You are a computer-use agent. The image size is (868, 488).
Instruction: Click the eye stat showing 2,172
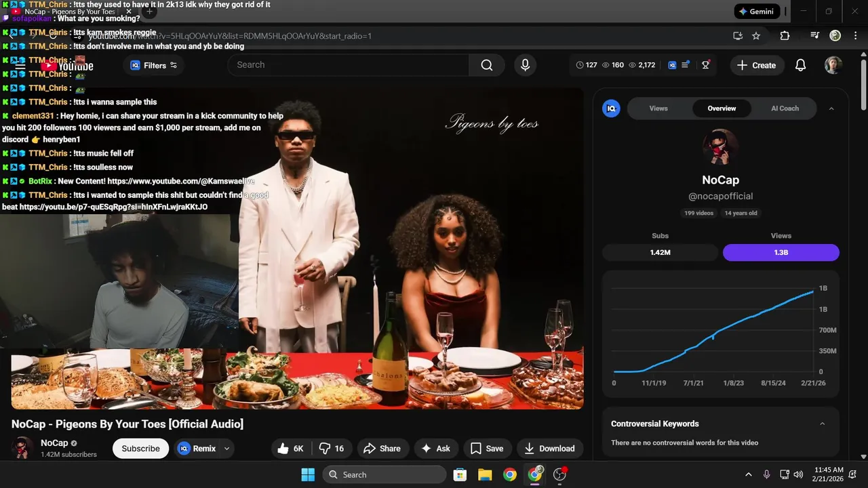coord(642,65)
